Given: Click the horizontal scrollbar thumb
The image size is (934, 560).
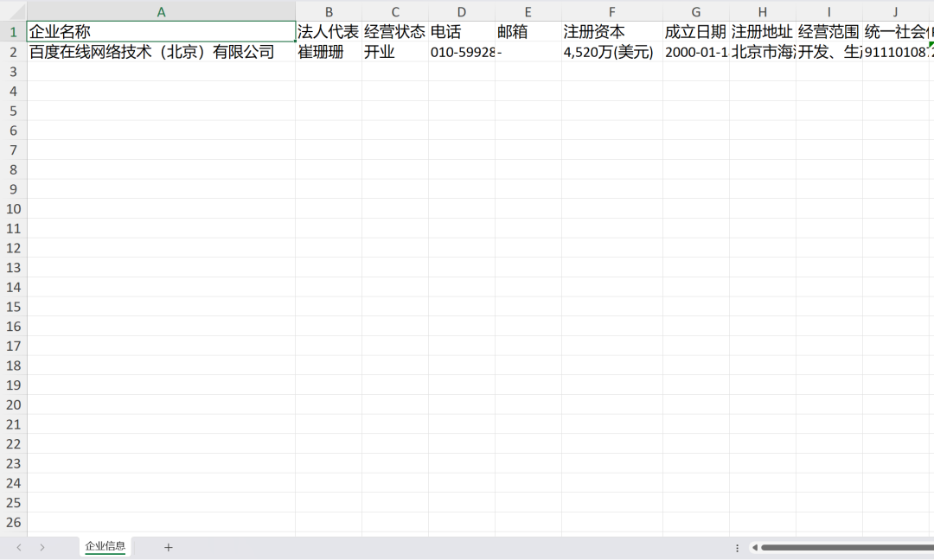Looking at the screenshot, I should click(x=847, y=548).
